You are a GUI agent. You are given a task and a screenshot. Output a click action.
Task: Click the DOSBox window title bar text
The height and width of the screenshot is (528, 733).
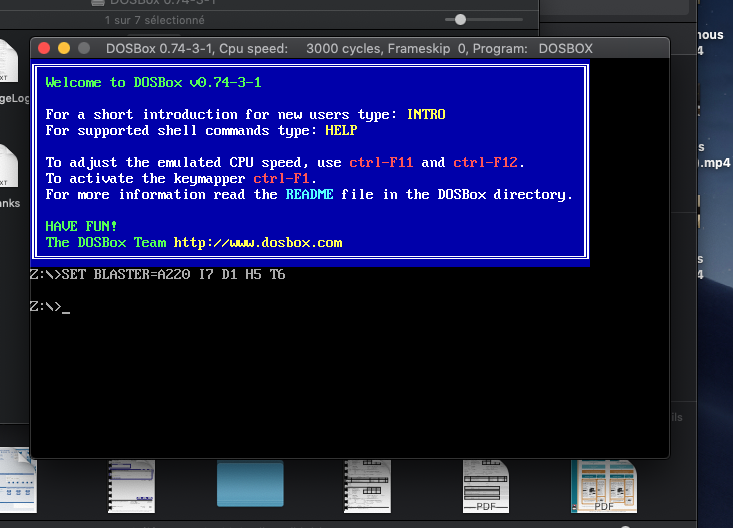coord(349,49)
